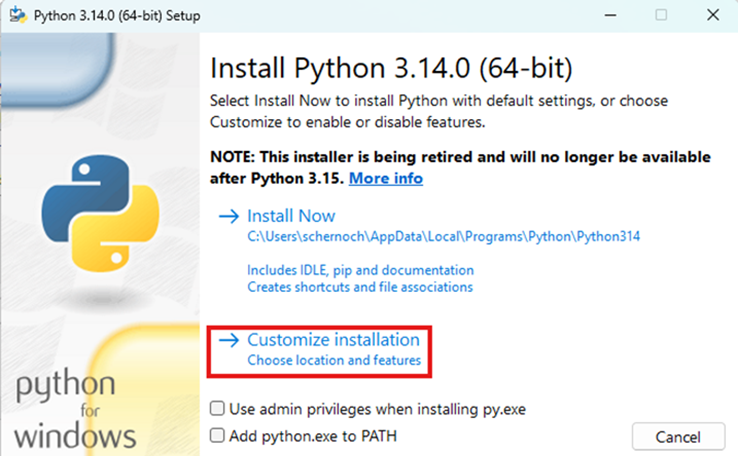Screen dimensions: 738x456
Task: Click the 'Install Python 3.14.0 (64-bit)' heading
Action: pyautogui.click(x=391, y=70)
